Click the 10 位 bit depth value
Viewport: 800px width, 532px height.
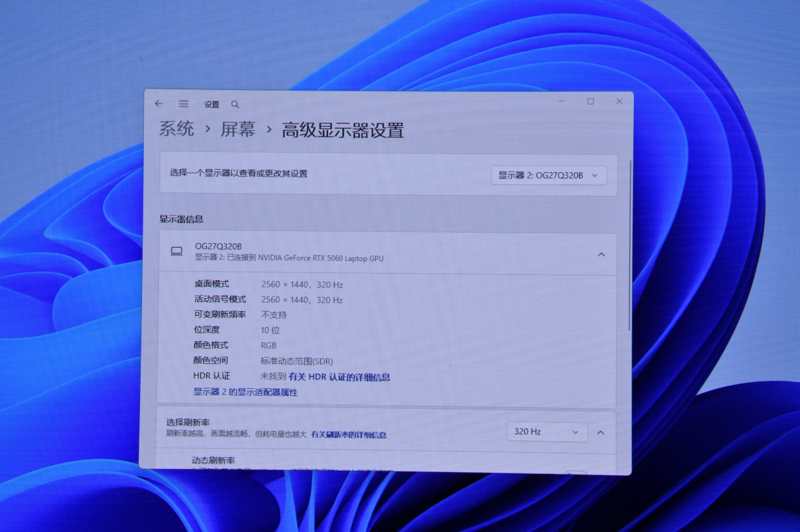270,330
